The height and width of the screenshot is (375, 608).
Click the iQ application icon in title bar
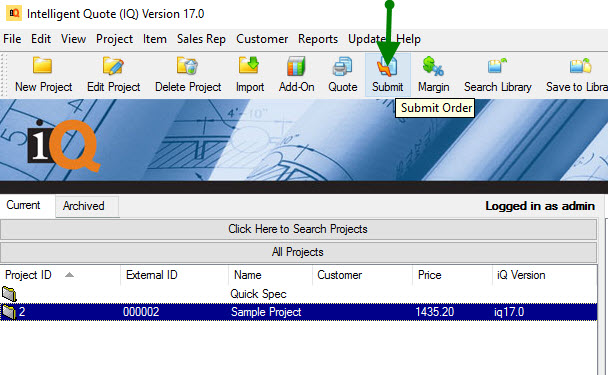tap(14, 13)
